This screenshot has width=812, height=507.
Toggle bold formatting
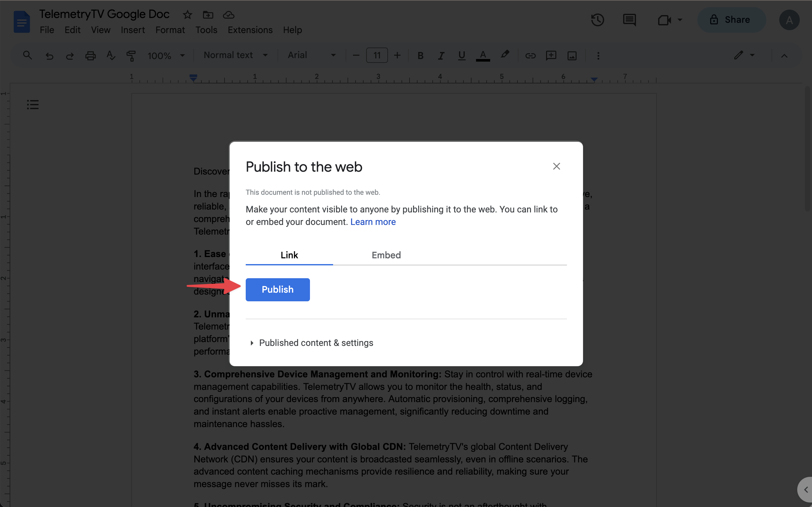[x=420, y=55]
